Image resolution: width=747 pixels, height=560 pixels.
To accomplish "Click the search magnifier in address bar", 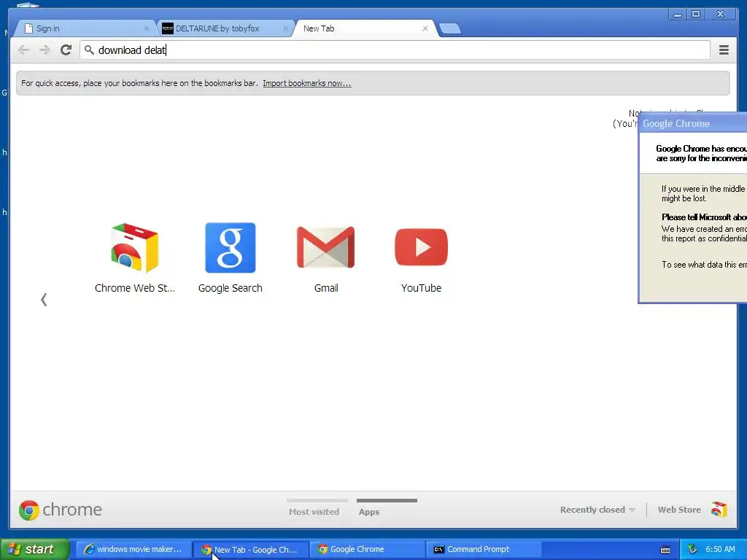I will click(x=89, y=50).
